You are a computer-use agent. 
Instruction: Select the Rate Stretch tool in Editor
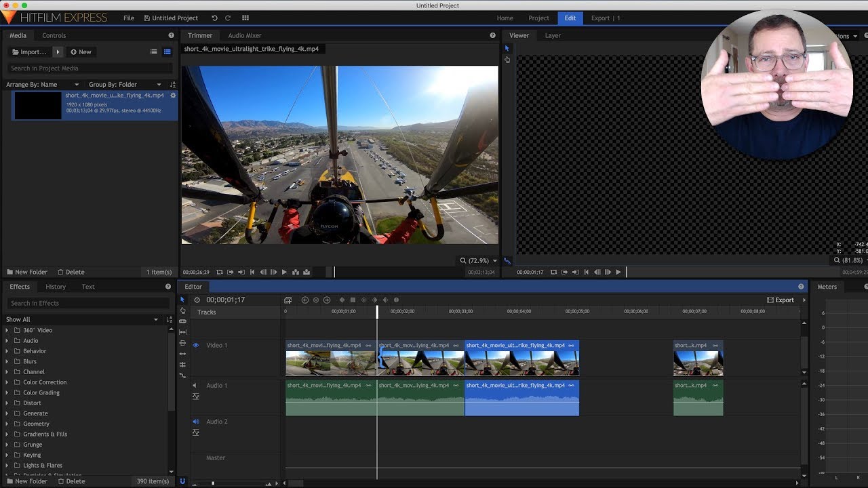point(182,375)
